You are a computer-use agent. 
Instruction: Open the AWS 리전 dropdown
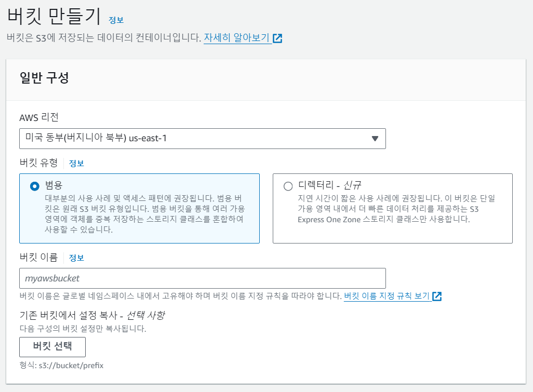(202, 139)
